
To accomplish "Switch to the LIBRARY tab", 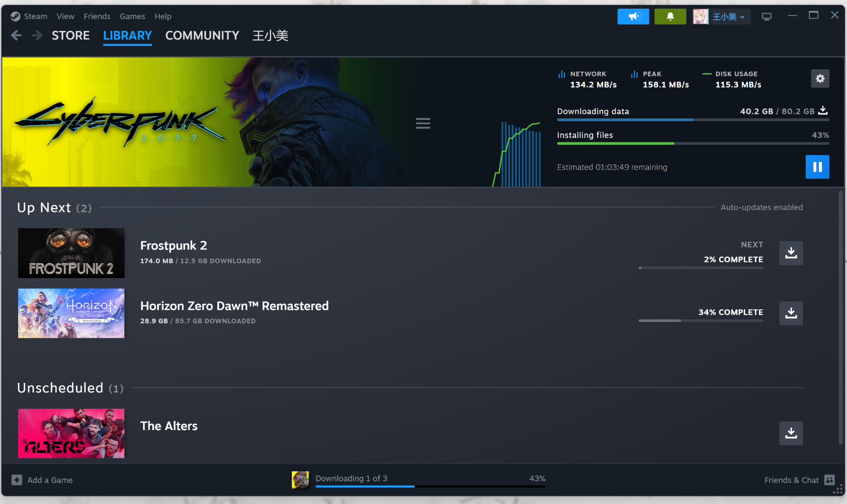I will tap(128, 35).
